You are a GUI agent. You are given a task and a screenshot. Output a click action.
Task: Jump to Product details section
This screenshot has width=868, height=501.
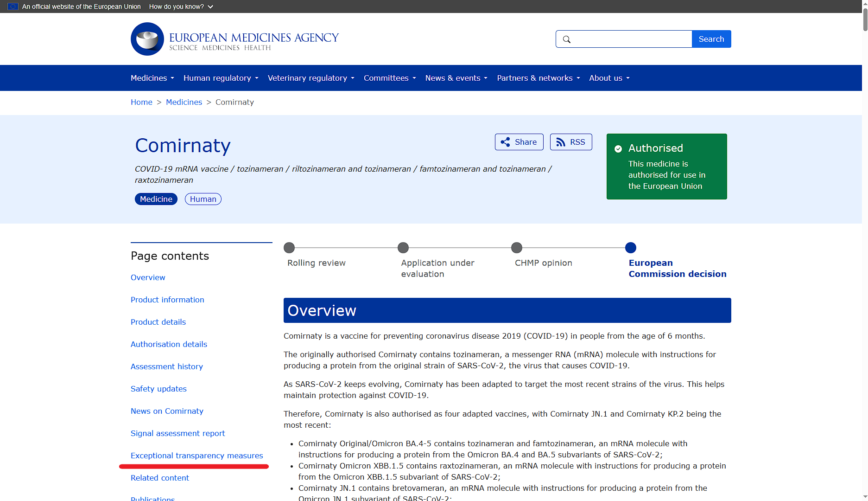[x=158, y=322]
